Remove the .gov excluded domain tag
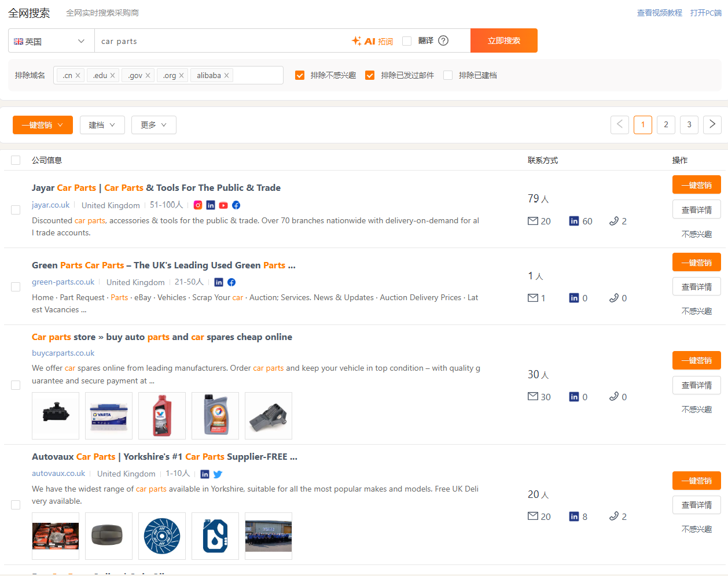The image size is (728, 576). (x=148, y=76)
